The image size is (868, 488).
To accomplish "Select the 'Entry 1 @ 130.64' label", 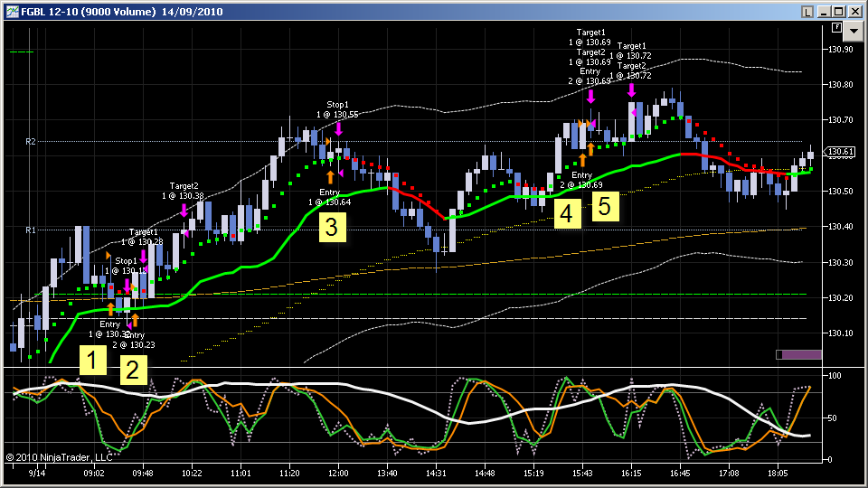I will [x=330, y=198].
